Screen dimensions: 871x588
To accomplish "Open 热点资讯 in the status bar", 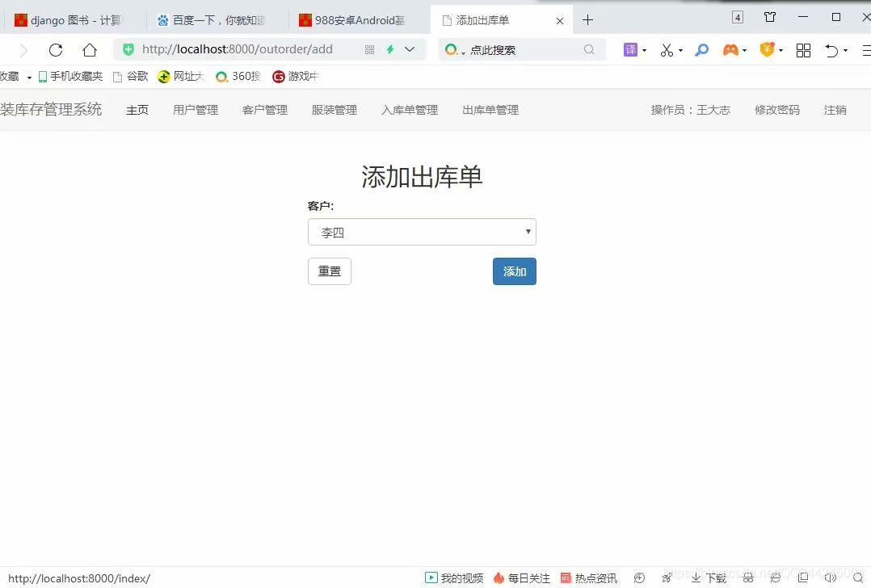I will click(589, 578).
